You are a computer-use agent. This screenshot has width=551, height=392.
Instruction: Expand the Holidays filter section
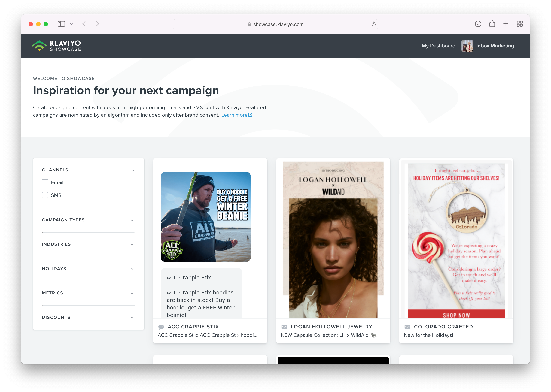132,269
